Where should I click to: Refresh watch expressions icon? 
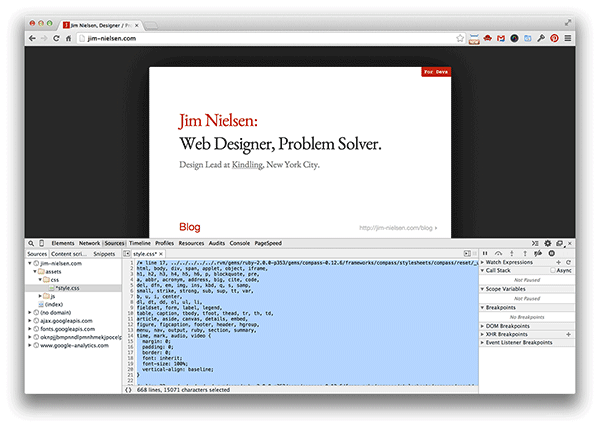coord(568,262)
